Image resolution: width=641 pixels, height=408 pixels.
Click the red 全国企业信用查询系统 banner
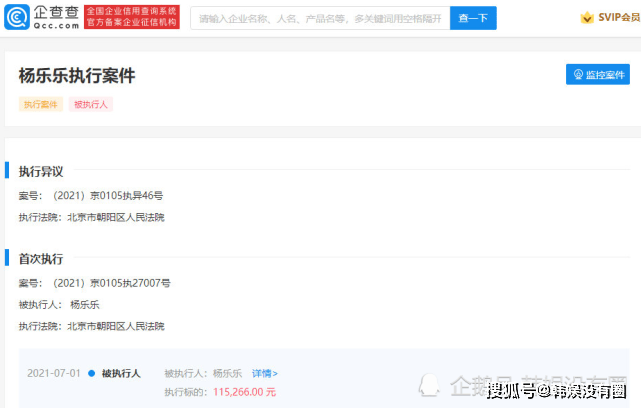(x=132, y=17)
